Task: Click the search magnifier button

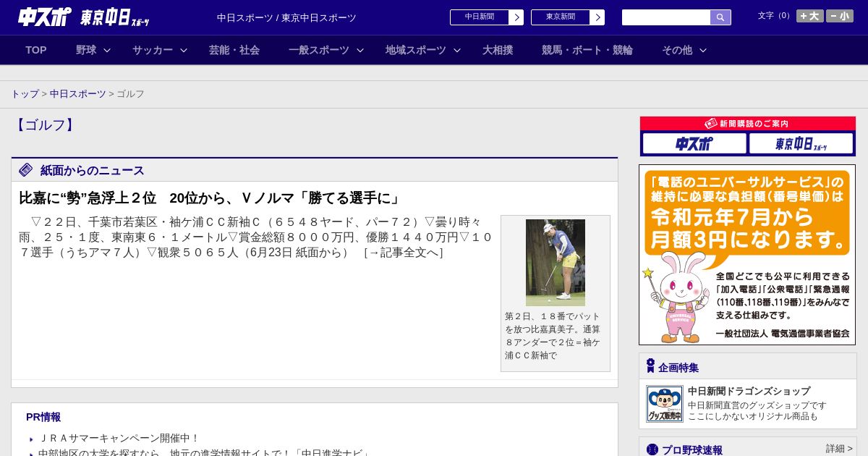Action: tap(720, 17)
